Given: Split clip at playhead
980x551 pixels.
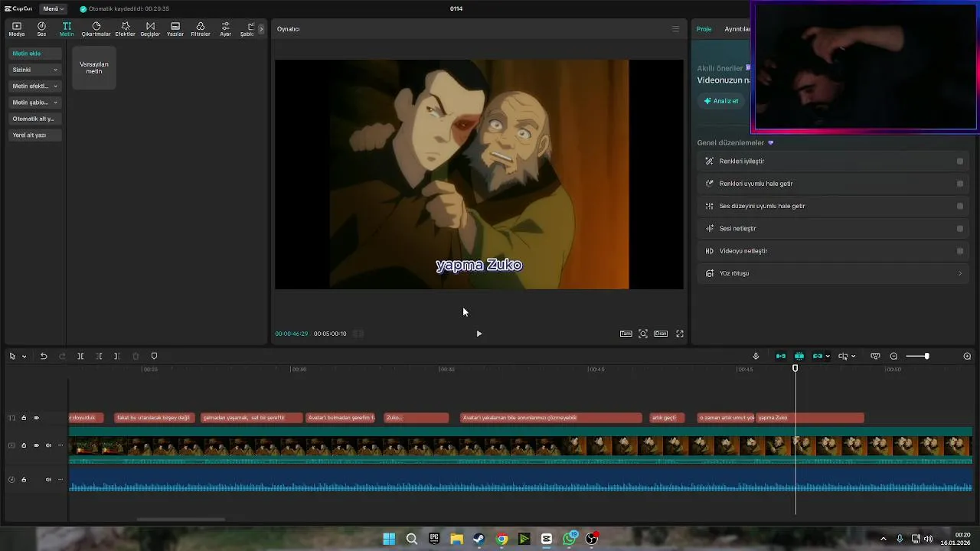Looking at the screenshot, I should point(80,356).
